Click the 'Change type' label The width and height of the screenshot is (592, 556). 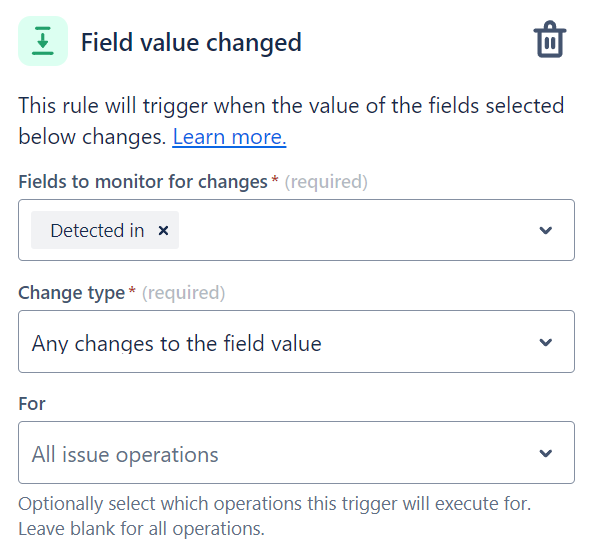tap(71, 293)
